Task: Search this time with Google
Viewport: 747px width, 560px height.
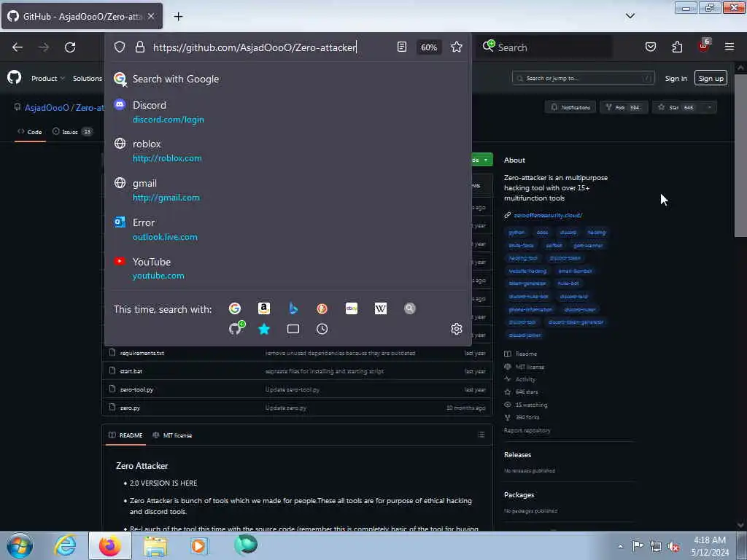Action: (235, 308)
